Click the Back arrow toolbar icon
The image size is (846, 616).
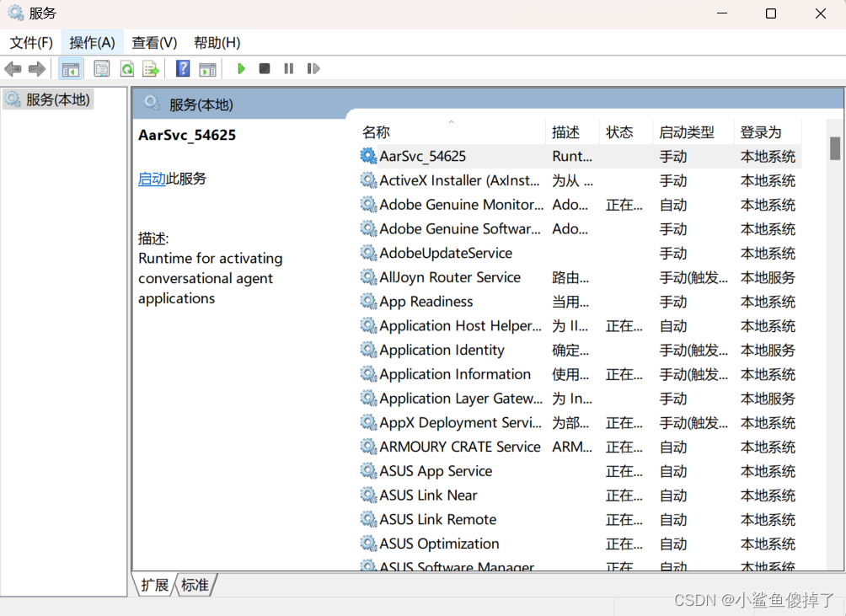[x=13, y=69]
